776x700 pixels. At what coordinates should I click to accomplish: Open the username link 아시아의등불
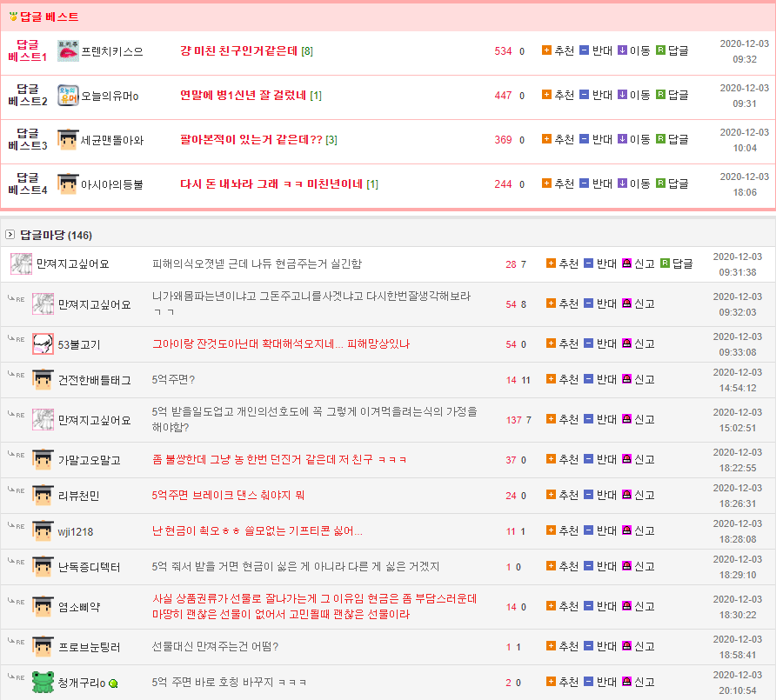(x=112, y=184)
